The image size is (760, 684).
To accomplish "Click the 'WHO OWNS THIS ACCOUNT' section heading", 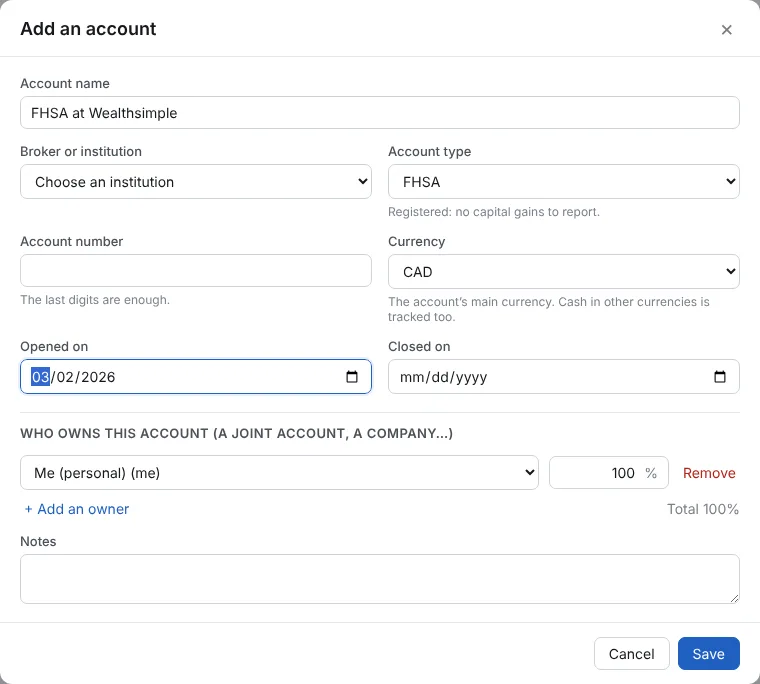I will click(237, 433).
